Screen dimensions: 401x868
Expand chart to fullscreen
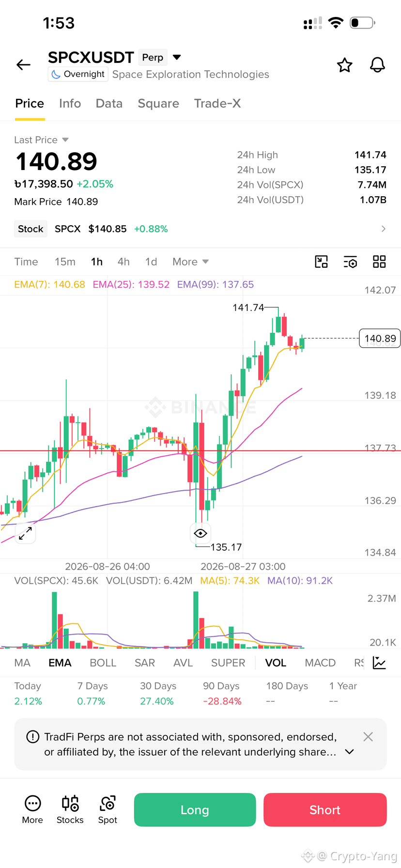tap(25, 533)
